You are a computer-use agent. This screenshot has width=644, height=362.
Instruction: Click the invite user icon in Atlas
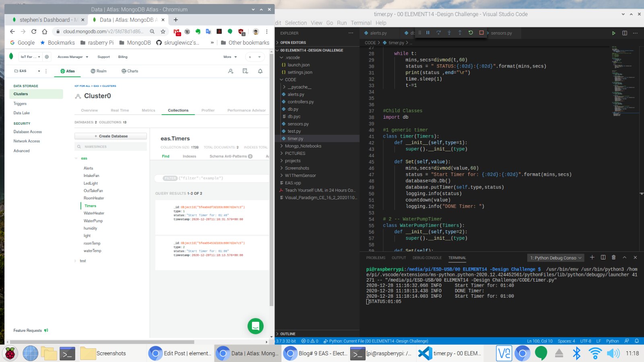(231, 71)
